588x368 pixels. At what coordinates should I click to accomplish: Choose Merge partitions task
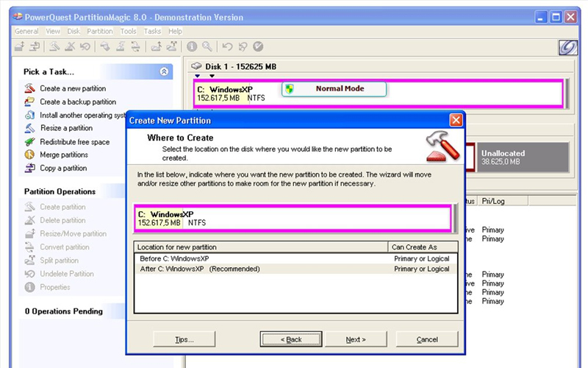click(x=56, y=155)
